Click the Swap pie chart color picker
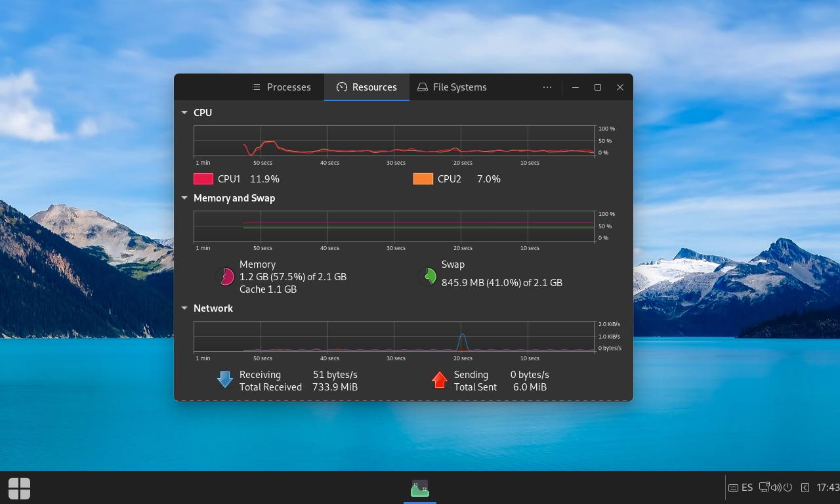840x504 pixels. (428, 276)
